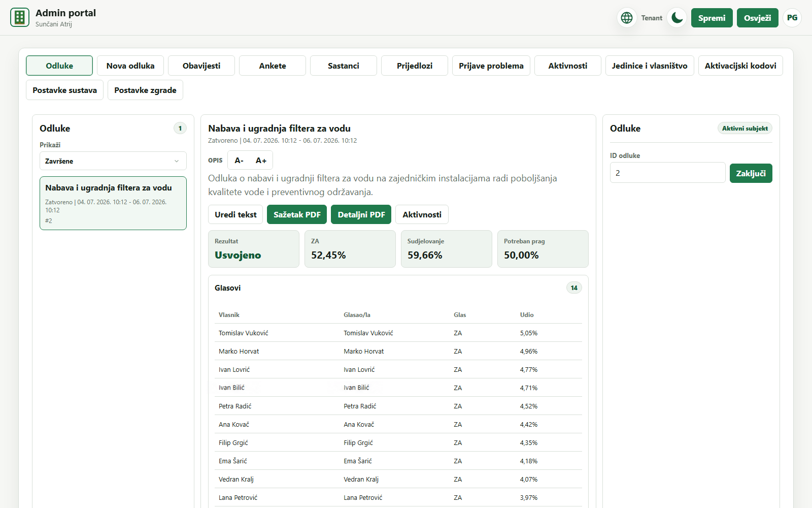Download the Sažetak PDF
The height and width of the screenshot is (508, 812).
[x=297, y=214]
